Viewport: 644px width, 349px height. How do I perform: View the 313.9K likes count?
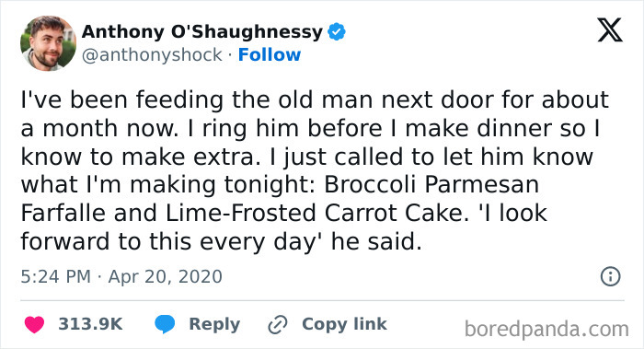pos(90,324)
